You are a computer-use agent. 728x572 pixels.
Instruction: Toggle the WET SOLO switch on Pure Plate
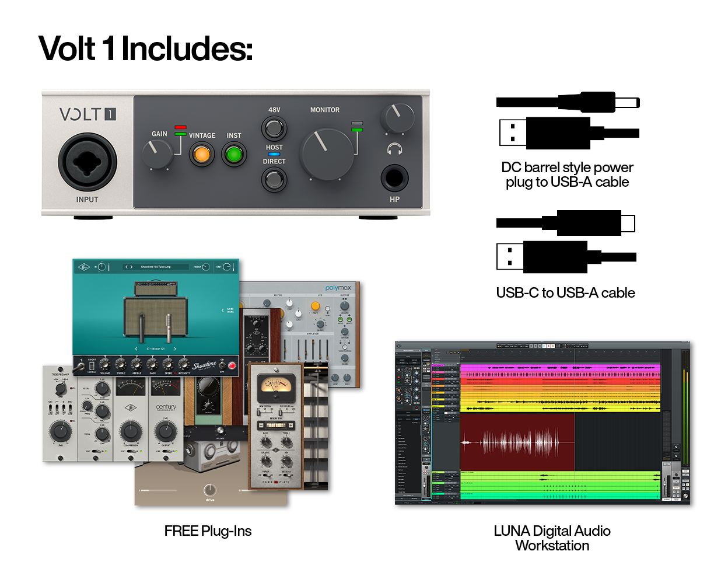(x=287, y=475)
